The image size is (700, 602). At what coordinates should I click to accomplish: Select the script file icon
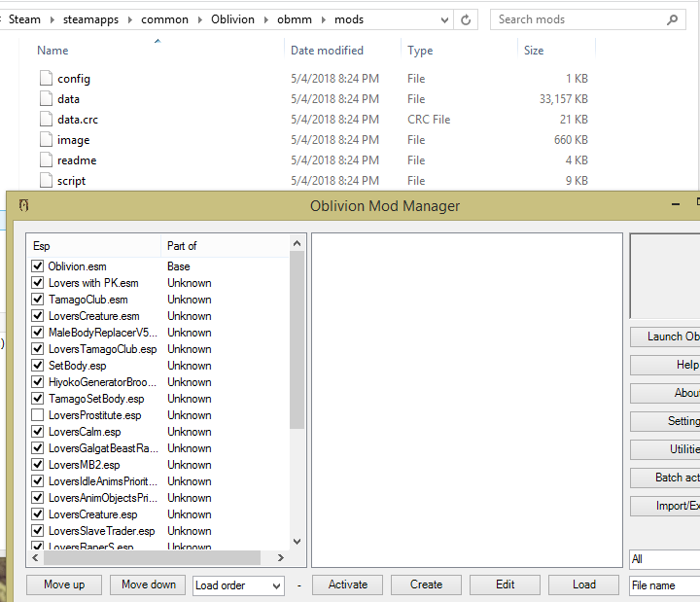pos(46,181)
